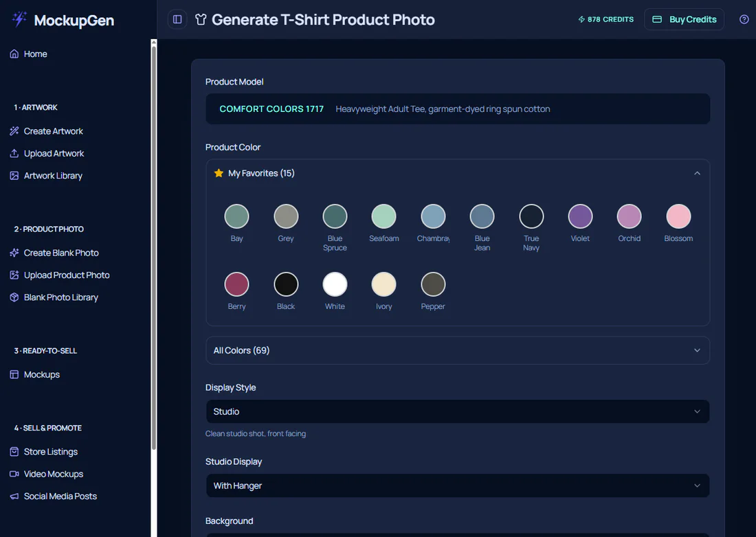Collapse the My Favorites (15) section

(458, 173)
